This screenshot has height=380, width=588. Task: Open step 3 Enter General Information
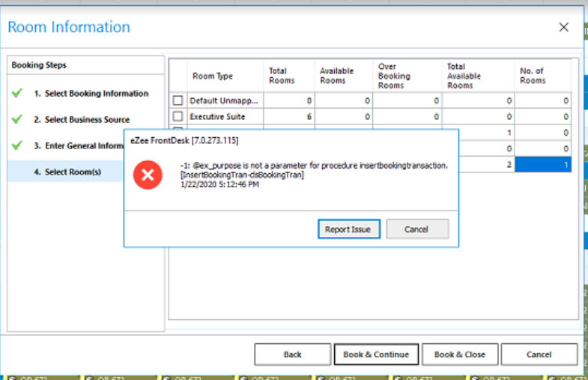coord(79,145)
